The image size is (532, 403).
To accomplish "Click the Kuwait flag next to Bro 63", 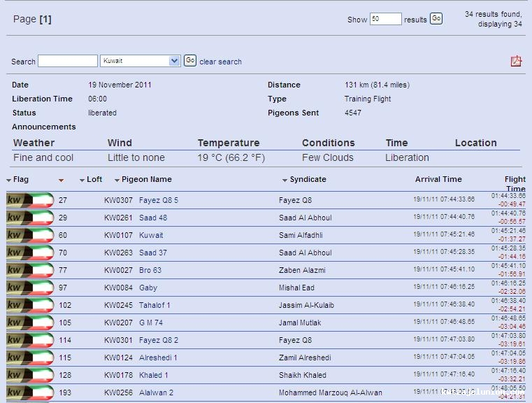I will (x=30, y=270).
